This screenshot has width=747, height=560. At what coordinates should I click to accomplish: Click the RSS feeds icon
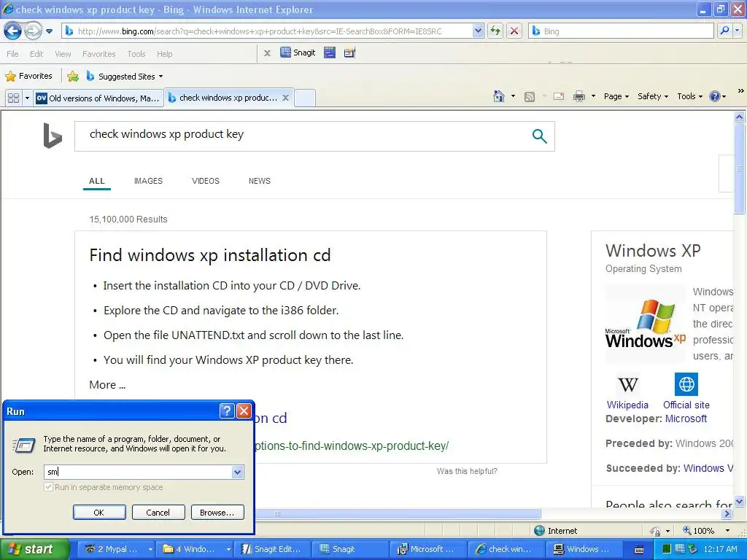(530, 97)
